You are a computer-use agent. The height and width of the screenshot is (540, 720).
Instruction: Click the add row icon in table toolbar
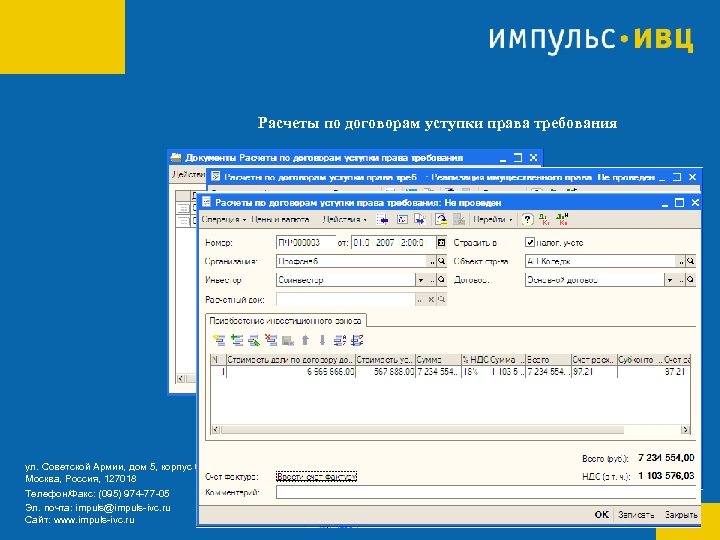click(219, 340)
